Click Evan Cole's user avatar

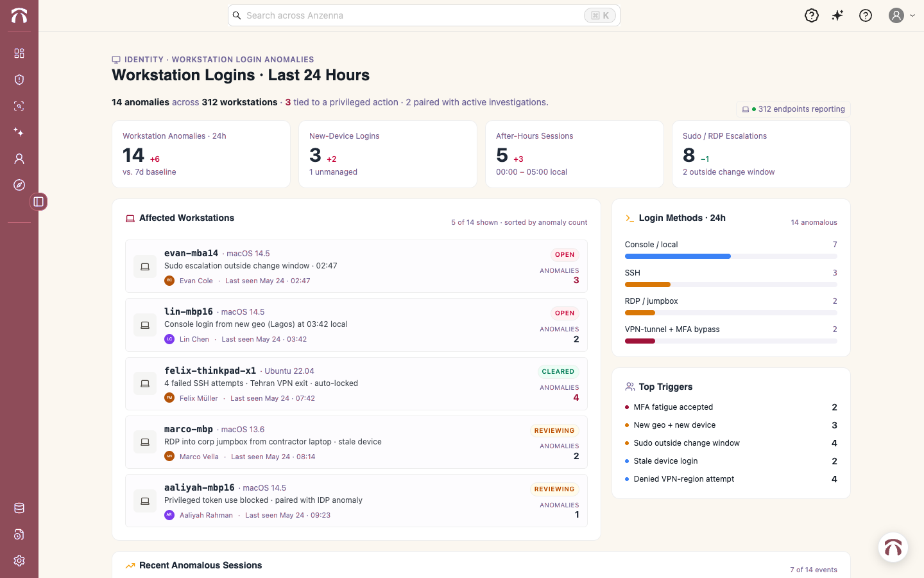169,281
